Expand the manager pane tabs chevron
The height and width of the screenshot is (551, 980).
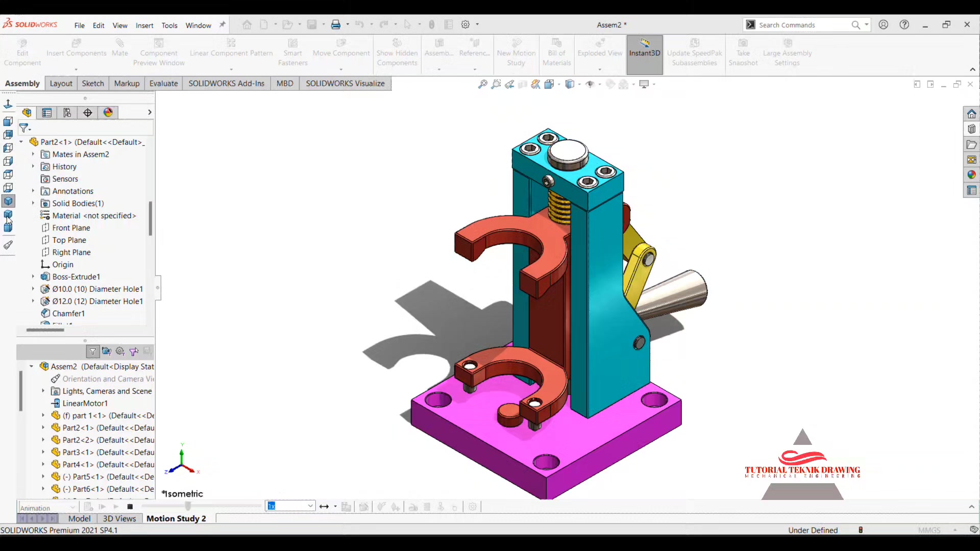(x=150, y=112)
